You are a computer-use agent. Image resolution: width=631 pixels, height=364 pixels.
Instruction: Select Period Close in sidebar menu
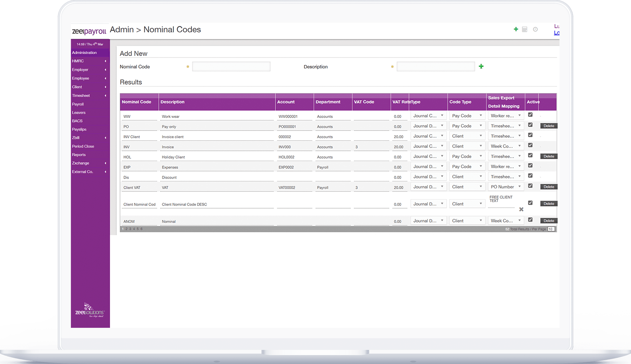pyautogui.click(x=83, y=146)
